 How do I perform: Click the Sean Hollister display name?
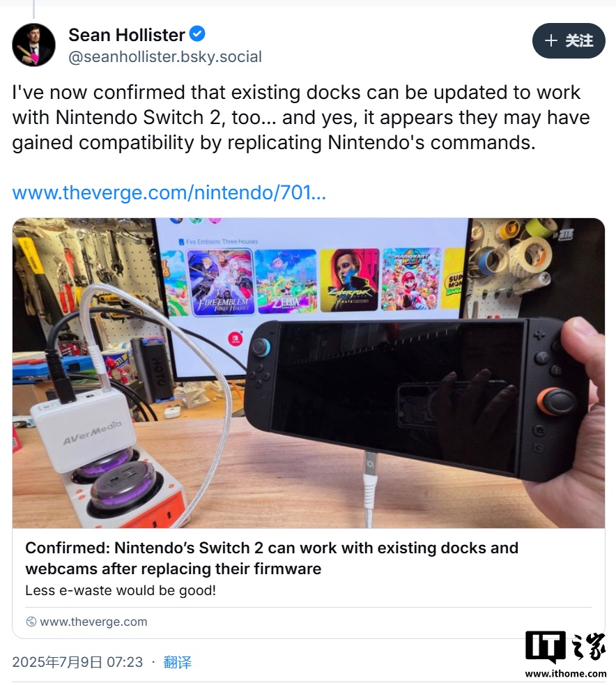(127, 35)
